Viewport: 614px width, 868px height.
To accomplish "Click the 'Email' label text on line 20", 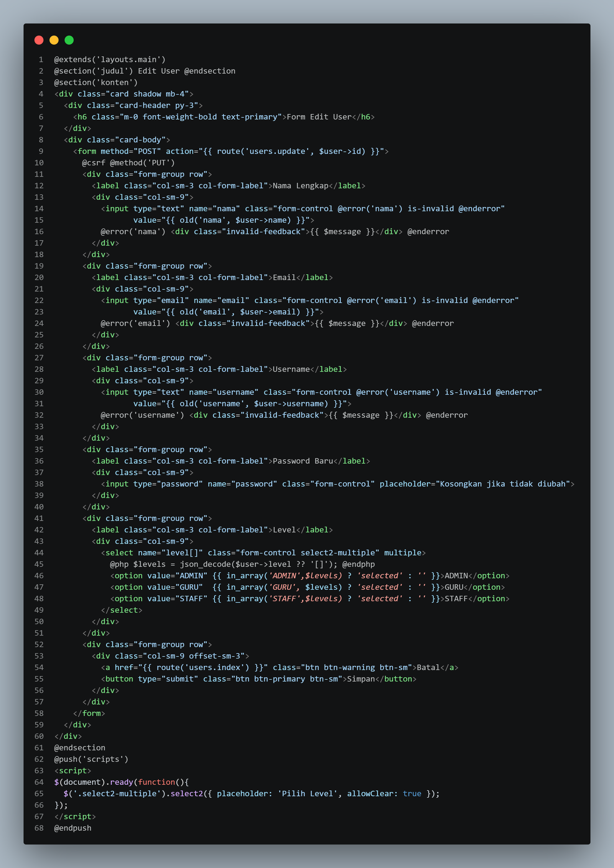I will point(284,277).
